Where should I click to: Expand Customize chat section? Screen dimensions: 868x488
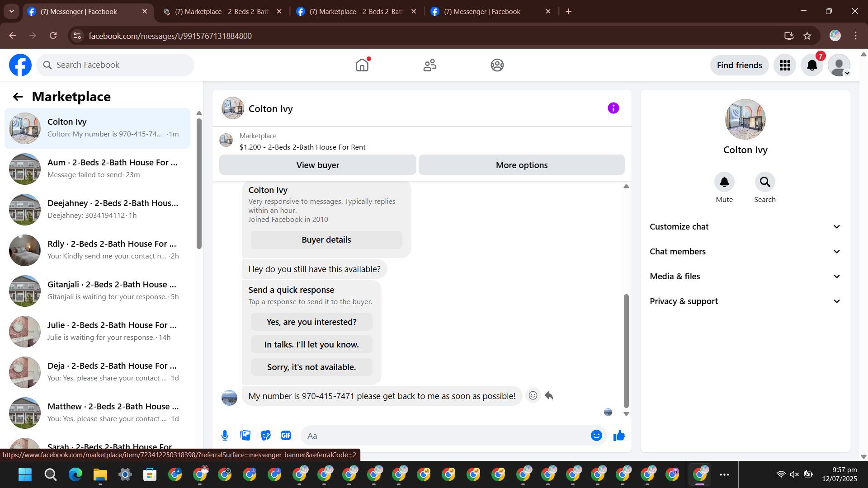[745, 227]
